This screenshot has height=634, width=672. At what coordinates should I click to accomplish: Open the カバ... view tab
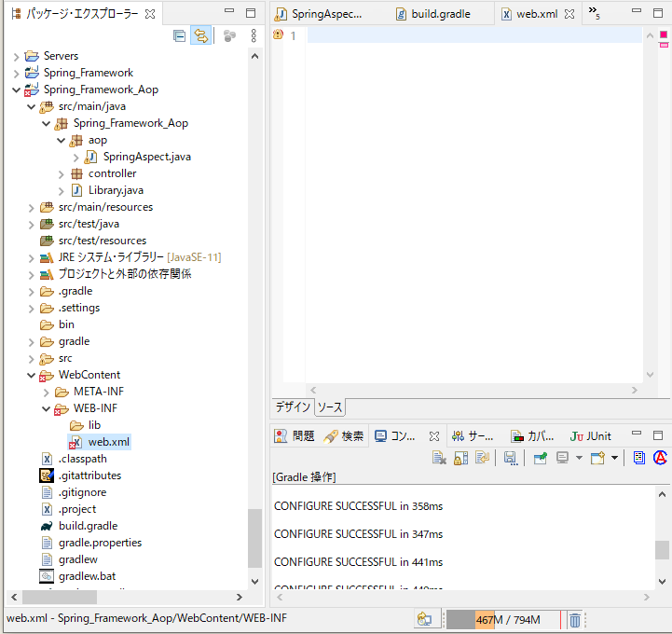click(533, 436)
